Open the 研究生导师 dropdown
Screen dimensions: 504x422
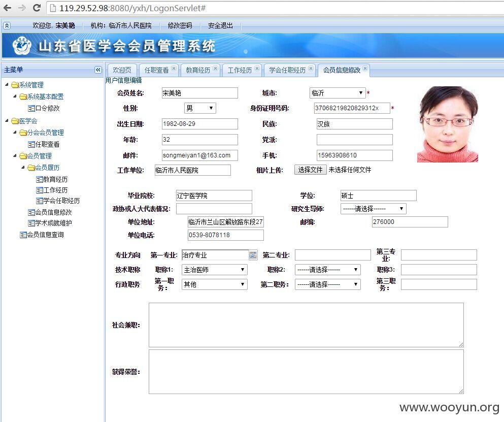click(x=373, y=209)
